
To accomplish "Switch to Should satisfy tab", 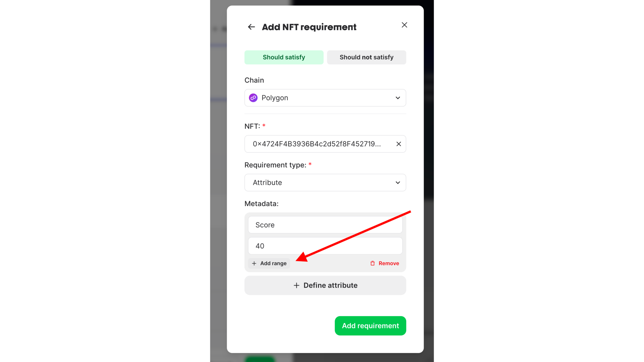I will tap(283, 57).
